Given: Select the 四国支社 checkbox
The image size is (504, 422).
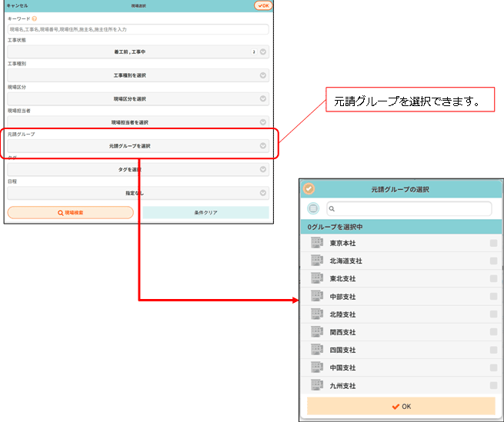Looking at the screenshot, I should [x=493, y=350].
